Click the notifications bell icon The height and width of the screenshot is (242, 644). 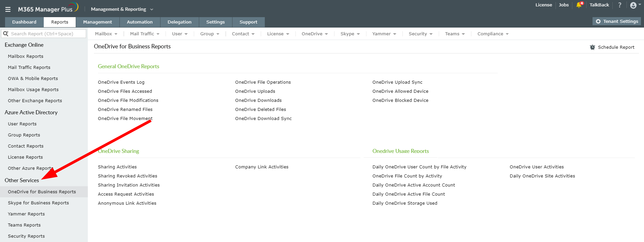point(579,5)
